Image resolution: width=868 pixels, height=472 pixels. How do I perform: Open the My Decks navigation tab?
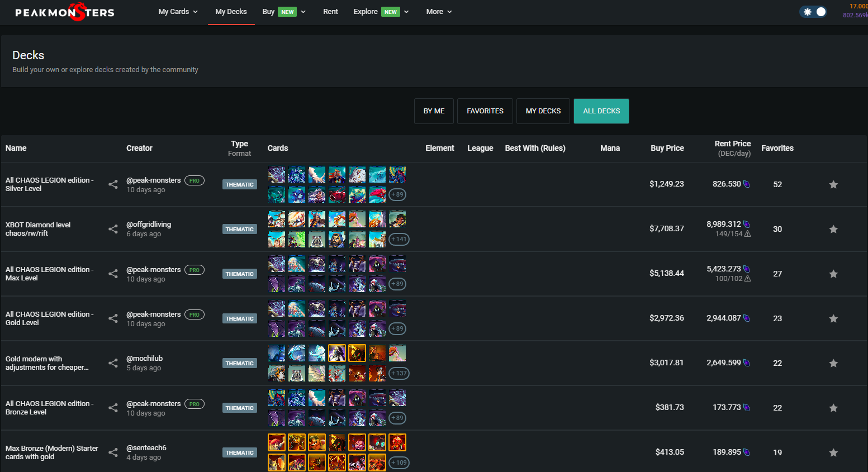[231, 12]
